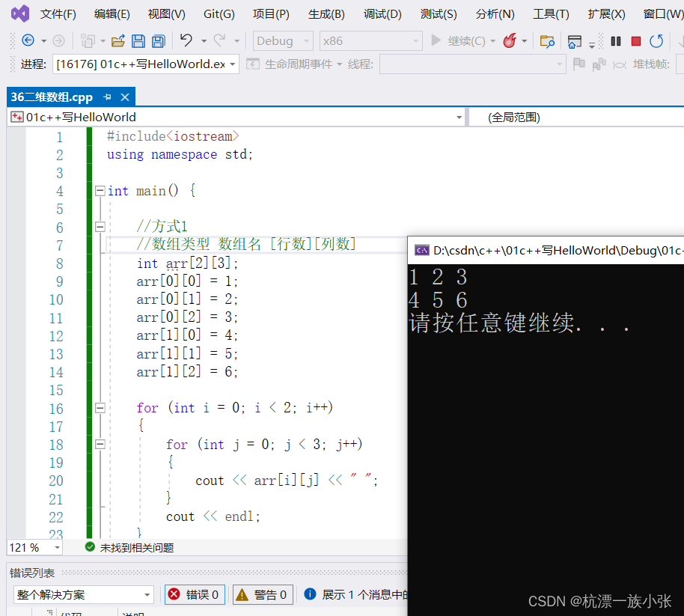Restart debugging with the circular arrow icon
Viewport: 684px width, 616px height.
click(656, 41)
